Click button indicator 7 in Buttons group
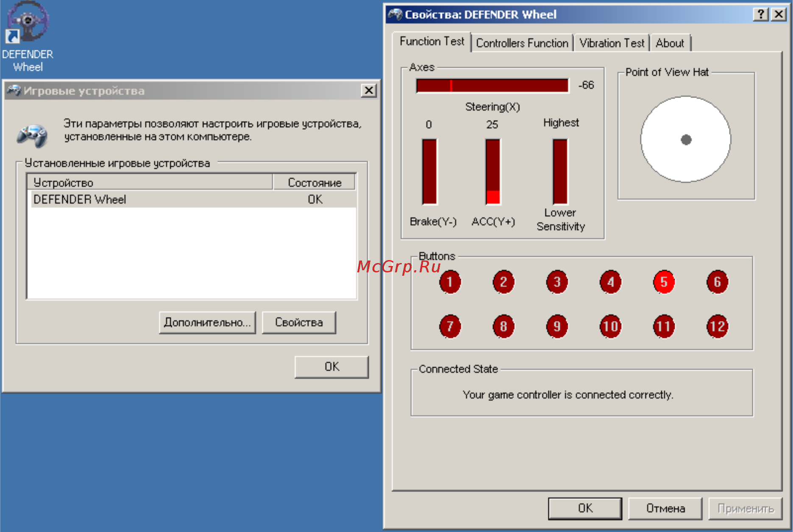This screenshot has width=793, height=532. (450, 326)
